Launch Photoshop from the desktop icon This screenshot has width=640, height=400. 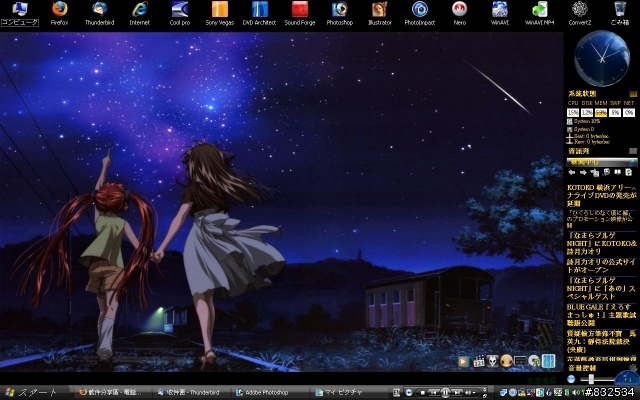(340, 13)
